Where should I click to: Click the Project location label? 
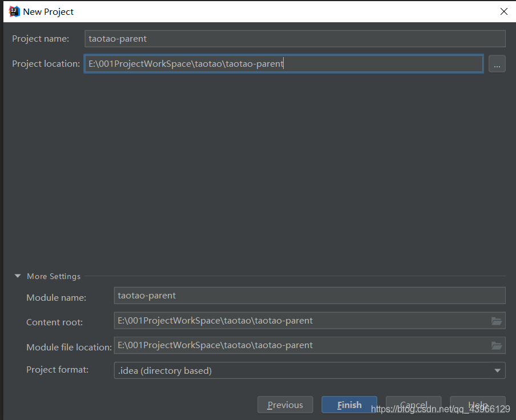pos(46,64)
